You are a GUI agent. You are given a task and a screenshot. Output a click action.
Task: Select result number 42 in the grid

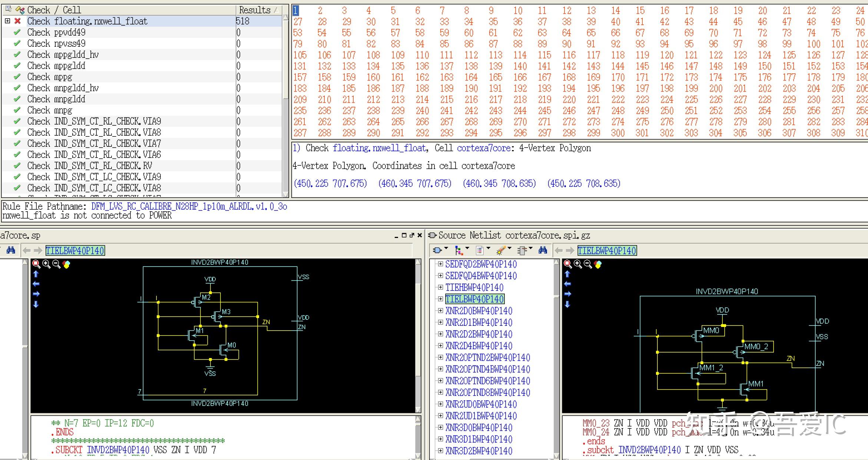click(665, 22)
